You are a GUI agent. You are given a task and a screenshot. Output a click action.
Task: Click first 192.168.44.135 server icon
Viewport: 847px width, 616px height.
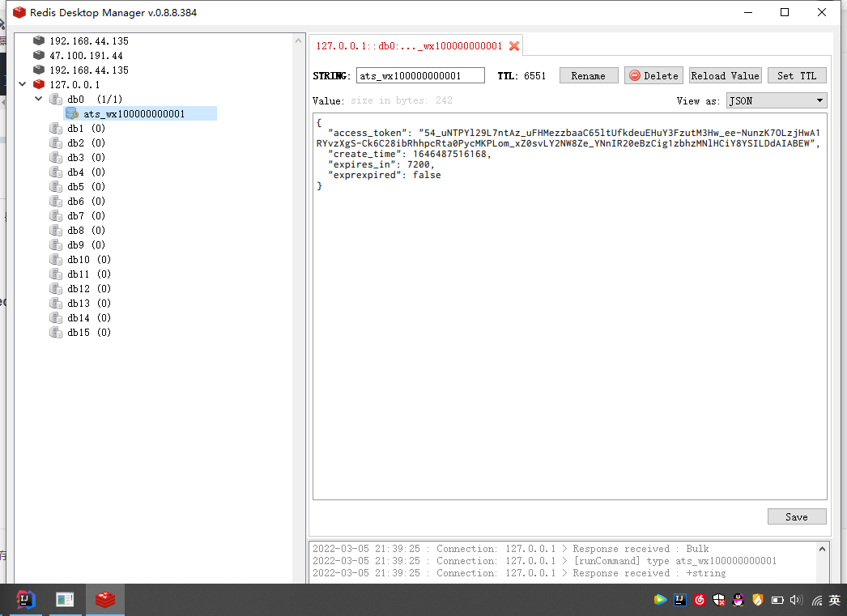pyautogui.click(x=38, y=40)
